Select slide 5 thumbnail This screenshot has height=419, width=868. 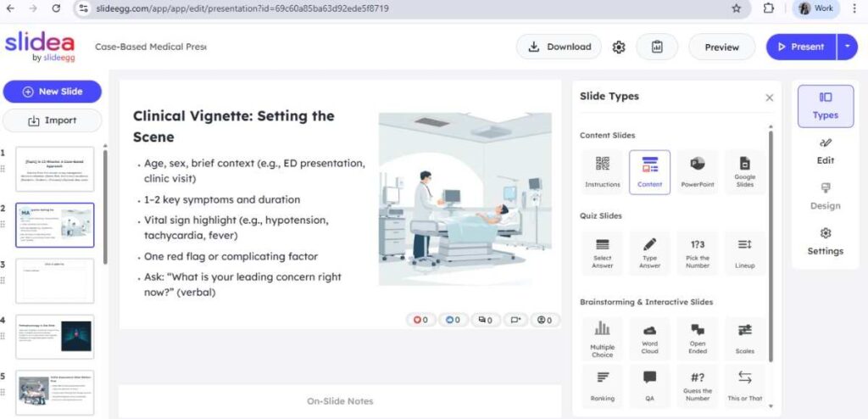point(54,393)
